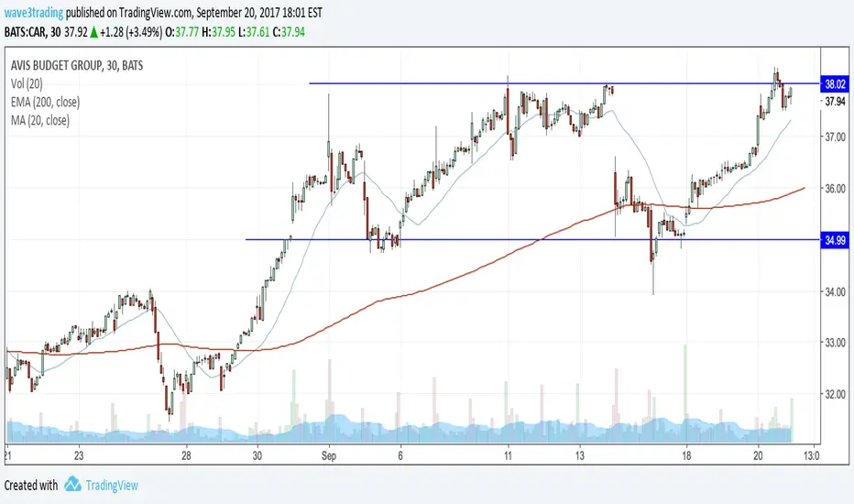
Task: Click the 36.00 price axis value
Action: pyautogui.click(x=835, y=189)
